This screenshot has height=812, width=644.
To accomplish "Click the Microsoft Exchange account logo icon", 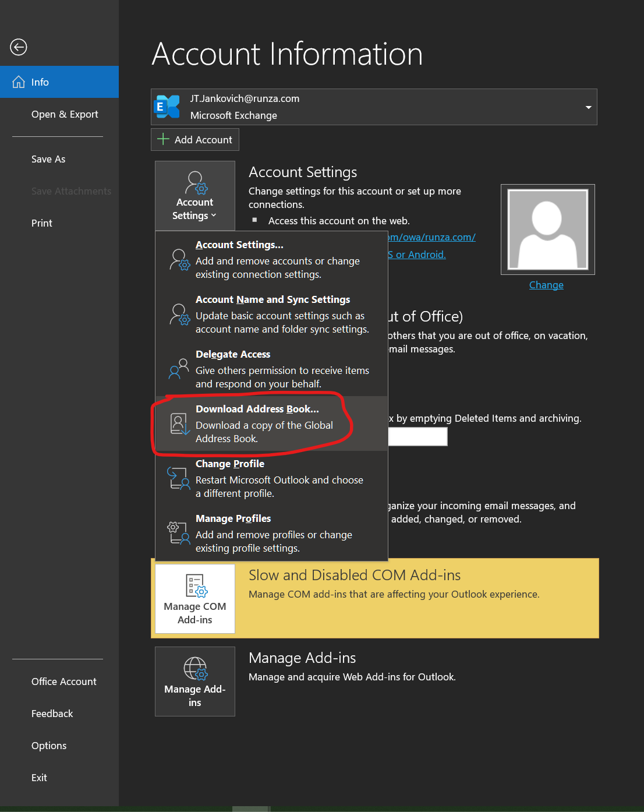I will (167, 107).
